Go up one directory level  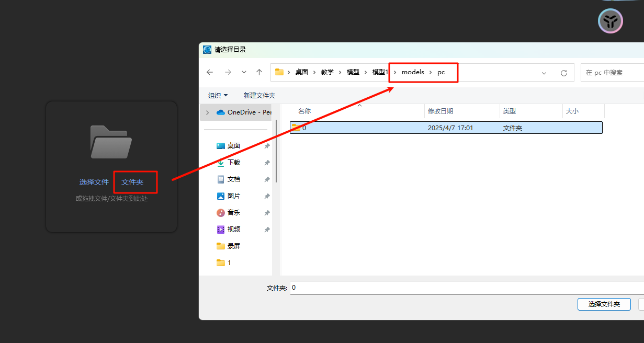[x=259, y=73]
